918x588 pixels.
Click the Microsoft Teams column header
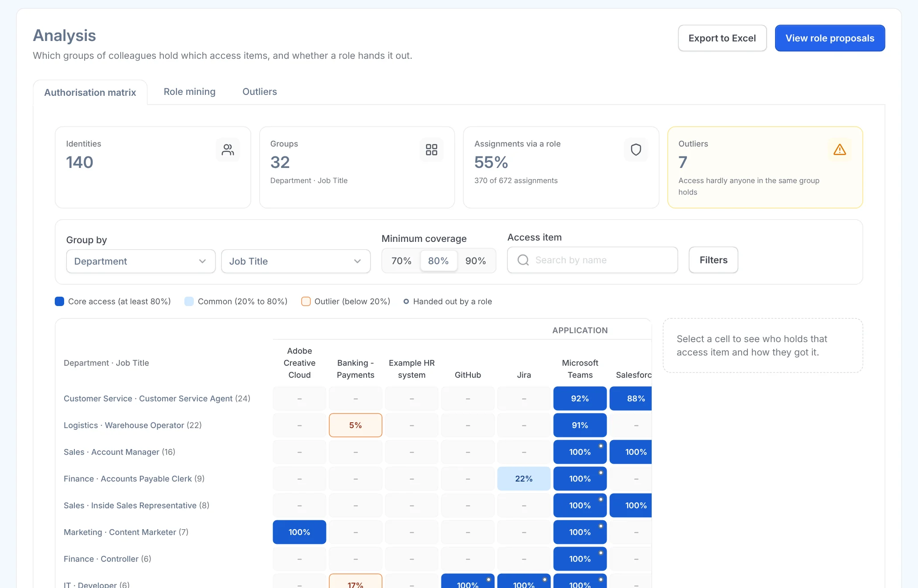pos(580,369)
